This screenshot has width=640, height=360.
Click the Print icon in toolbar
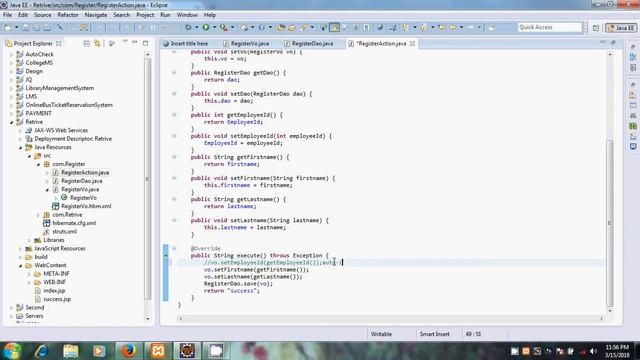(x=47, y=27)
